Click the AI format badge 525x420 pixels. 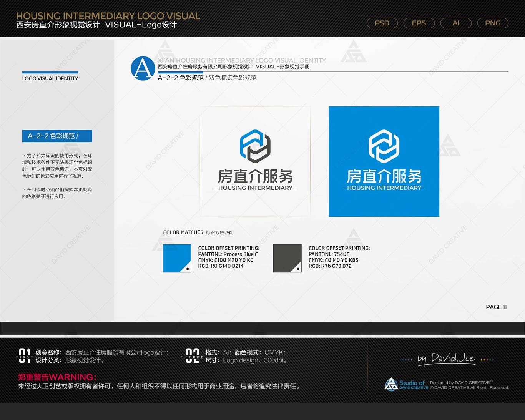[x=456, y=23]
